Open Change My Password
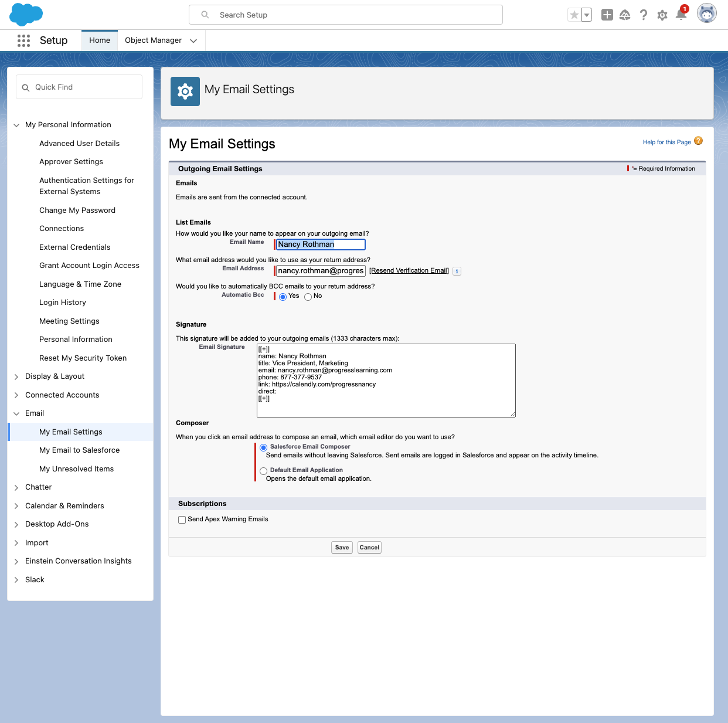Viewport: 728px width, 723px height. tap(77, 210)
